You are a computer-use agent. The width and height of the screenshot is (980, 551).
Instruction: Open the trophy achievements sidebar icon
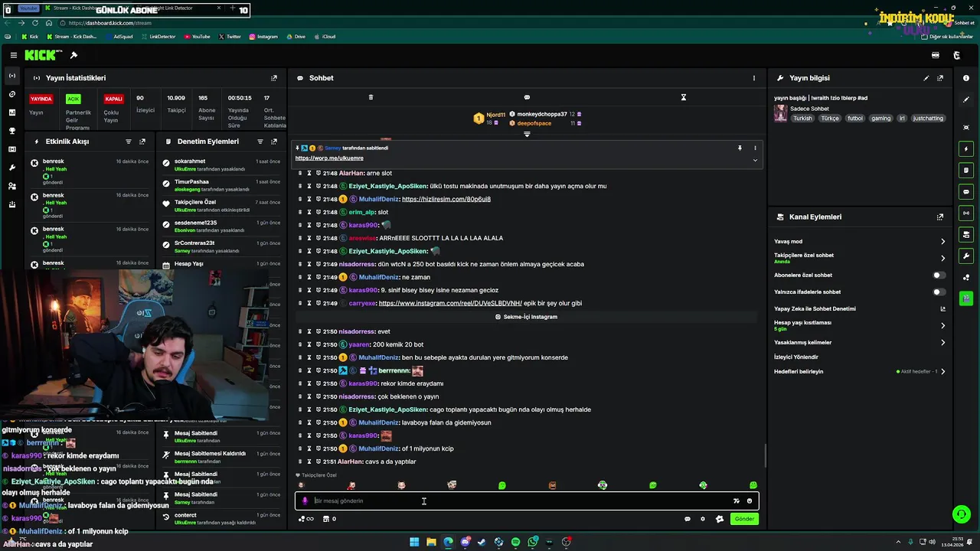point(11,131)
